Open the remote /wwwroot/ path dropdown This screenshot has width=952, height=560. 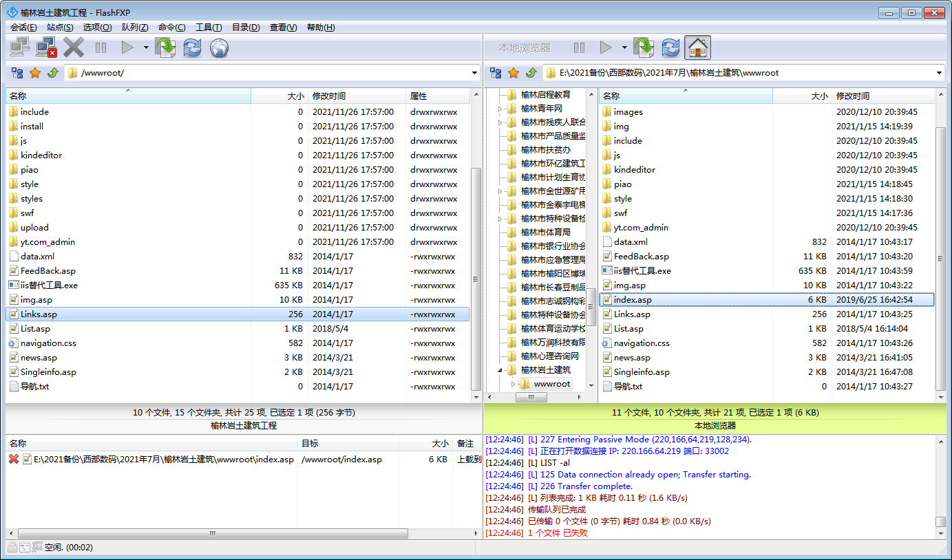coord(474,73)
